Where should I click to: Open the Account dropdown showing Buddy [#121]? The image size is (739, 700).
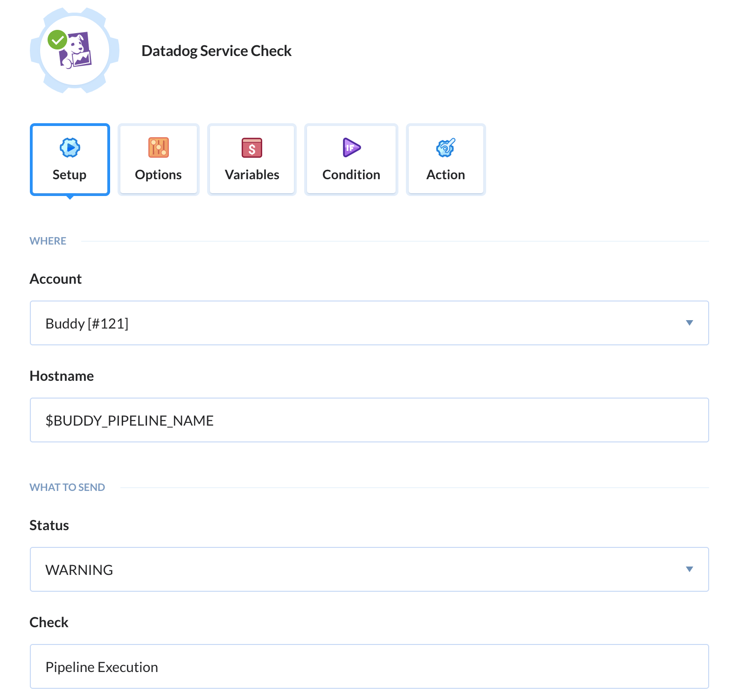click(369, 323)
